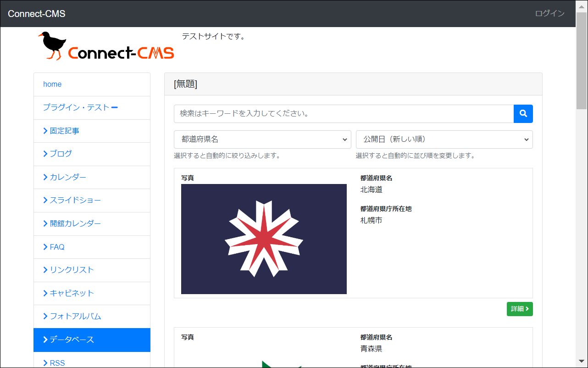The image size is (588, 368).
Task: Open the 公開日（新しい順） sort dropdown
Action: (x=444, y=139)
